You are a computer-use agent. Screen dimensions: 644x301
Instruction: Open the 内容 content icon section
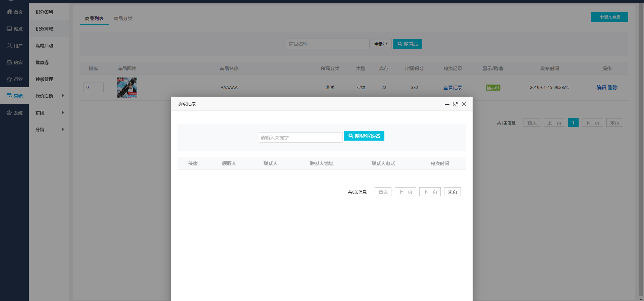(9, 62)
